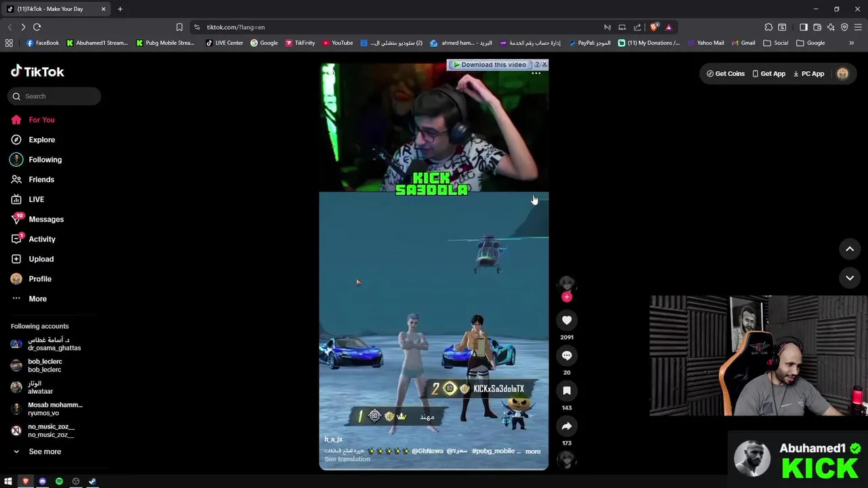This screenshot has width=868, height=488.
Task: Click the TikTok logo in the sidebar
Action: click(37, 71)
